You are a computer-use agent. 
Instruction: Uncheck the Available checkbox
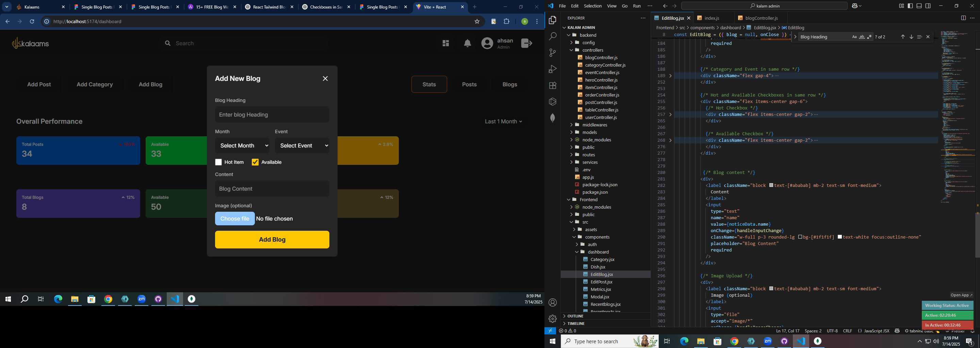(x=255, y=162)
